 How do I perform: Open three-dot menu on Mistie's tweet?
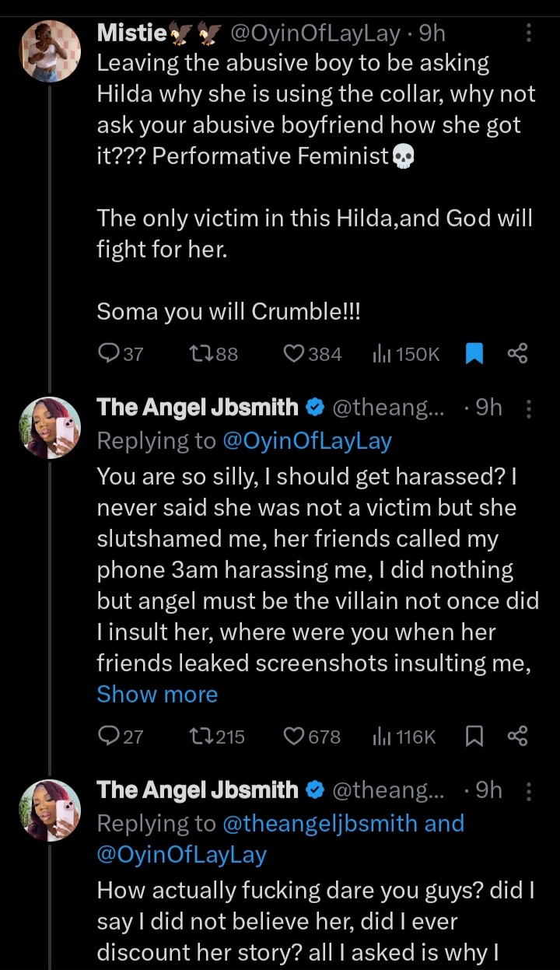click(x=529, y=33)
